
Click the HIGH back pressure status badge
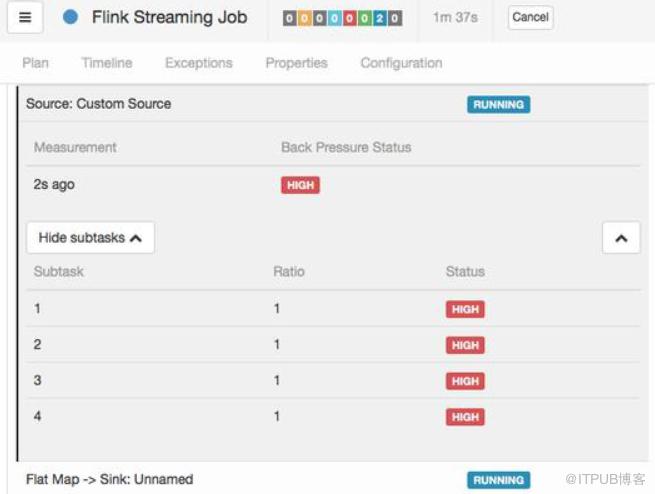(300, 185)
